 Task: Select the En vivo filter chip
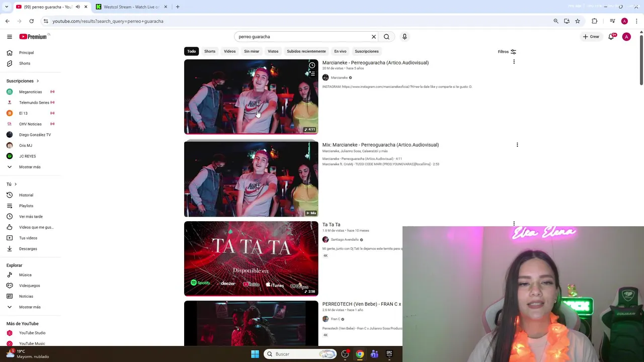[340, 51]
